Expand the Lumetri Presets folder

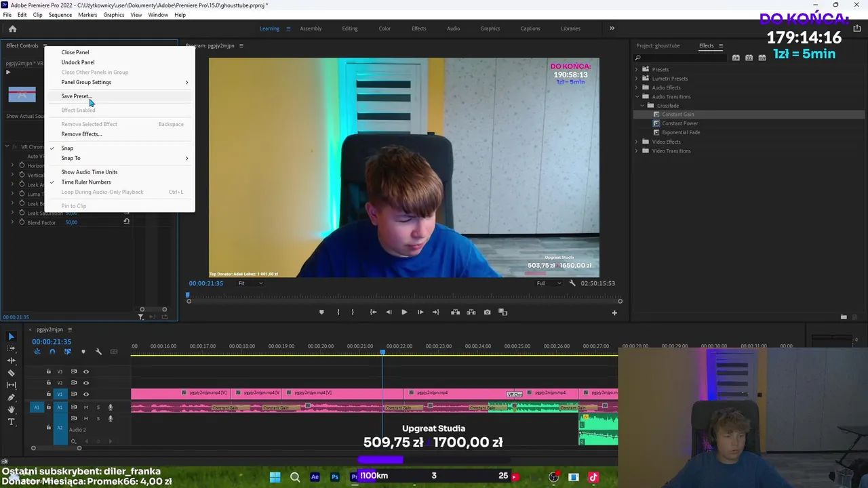[637, 79]
